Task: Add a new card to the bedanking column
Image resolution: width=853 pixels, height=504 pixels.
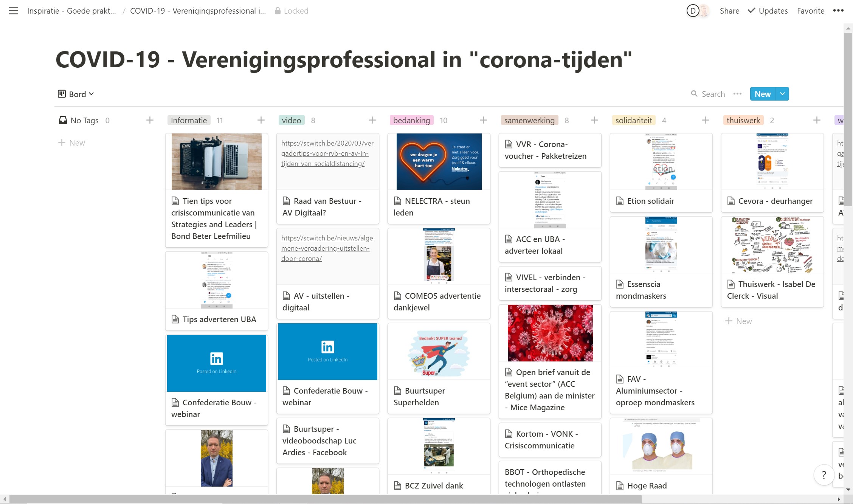Action: pos(484,120)
